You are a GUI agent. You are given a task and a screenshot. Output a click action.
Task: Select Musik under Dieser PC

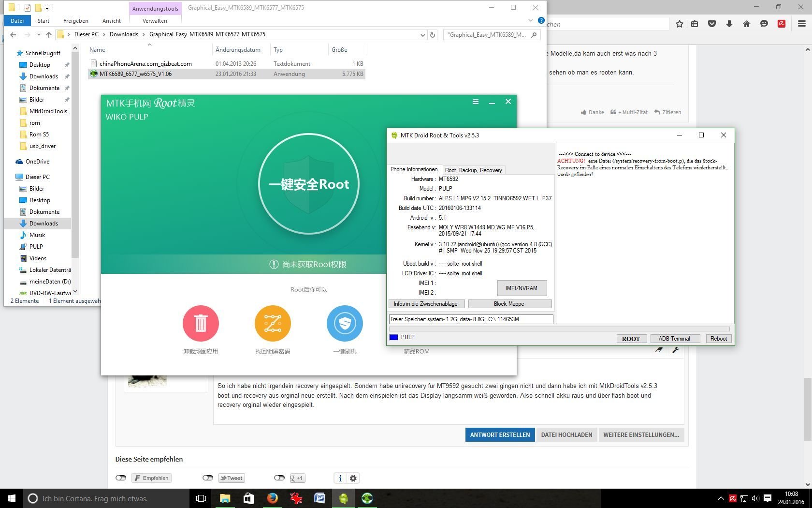[37, 235]
